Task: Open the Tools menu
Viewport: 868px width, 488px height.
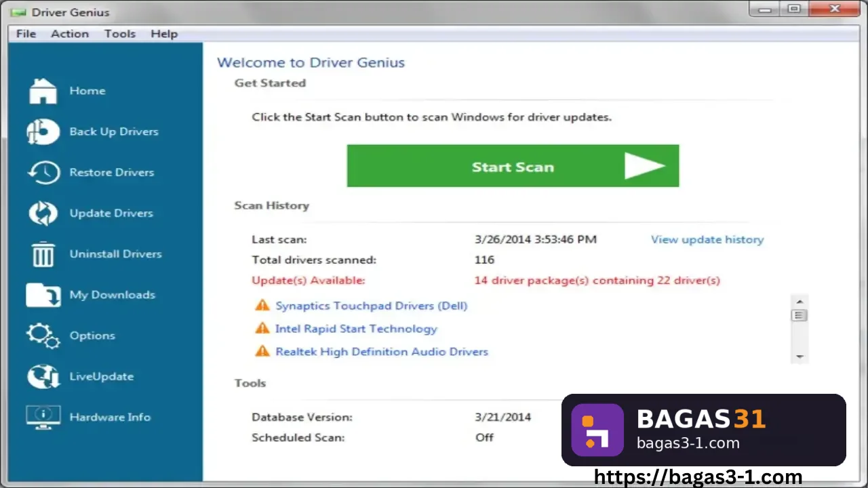Action: click(x=120, y=34)
